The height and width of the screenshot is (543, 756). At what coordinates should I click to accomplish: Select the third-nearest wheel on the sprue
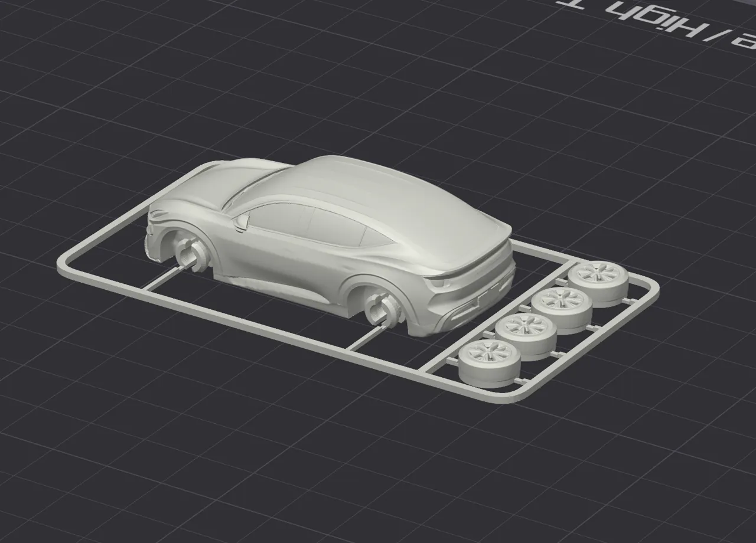[561, 309]
